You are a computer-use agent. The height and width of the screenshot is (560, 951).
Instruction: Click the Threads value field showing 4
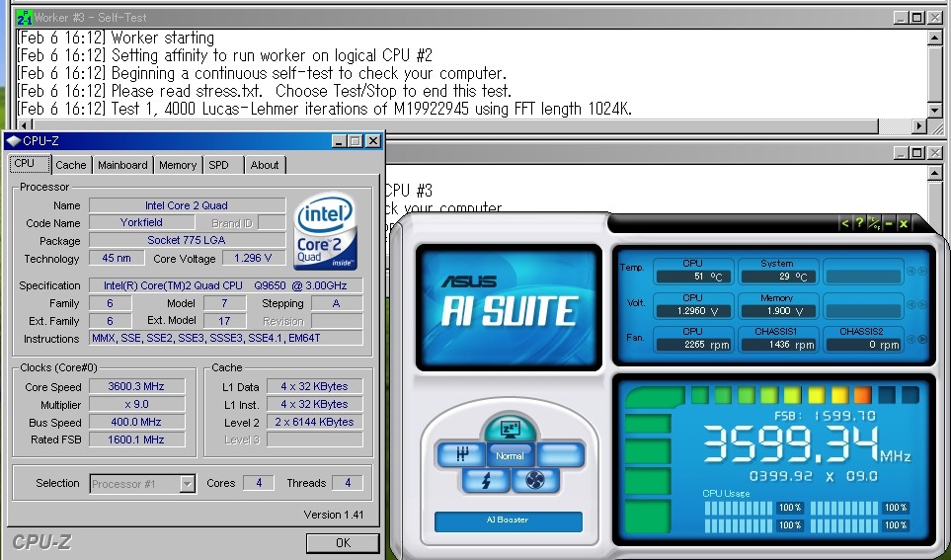coord(348,483)
